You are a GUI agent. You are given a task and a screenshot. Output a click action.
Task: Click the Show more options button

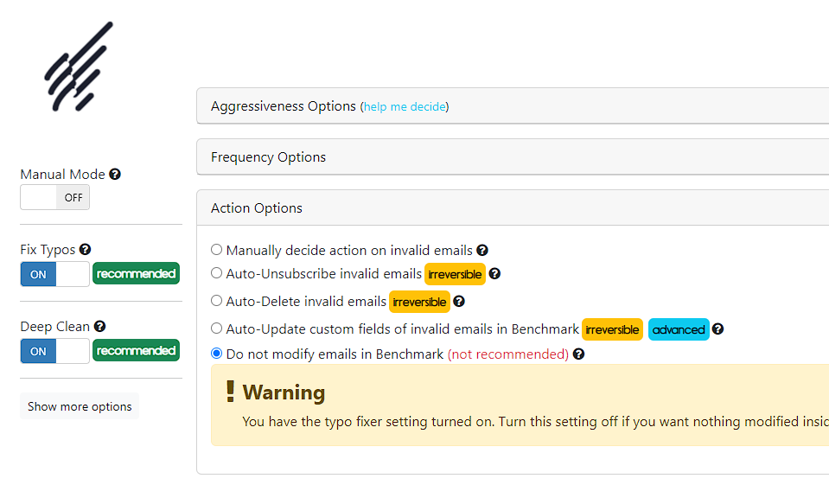click(80, 406)
